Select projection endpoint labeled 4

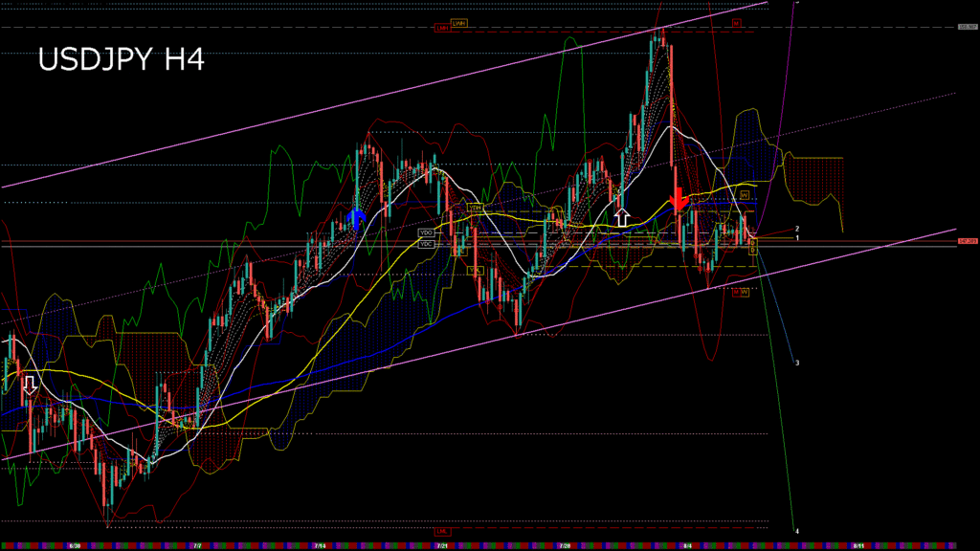[x=797, y=531]
